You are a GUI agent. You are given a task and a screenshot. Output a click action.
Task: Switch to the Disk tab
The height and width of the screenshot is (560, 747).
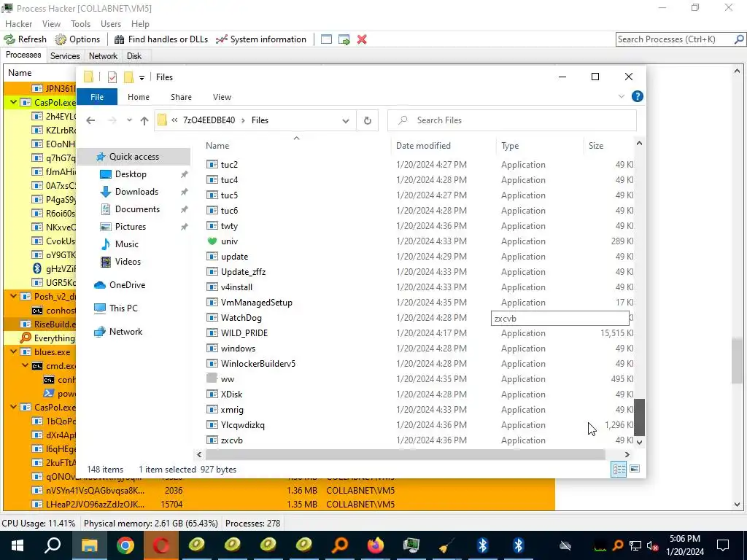point(134,55)
